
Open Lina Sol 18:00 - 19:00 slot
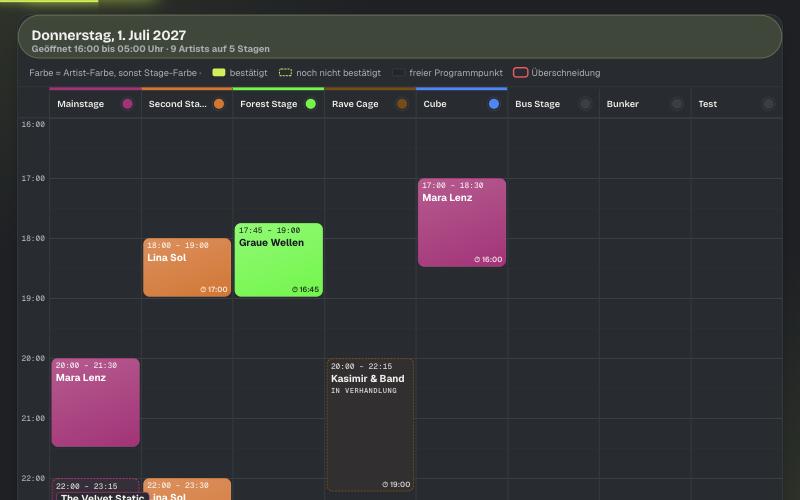tap(187, 267)
